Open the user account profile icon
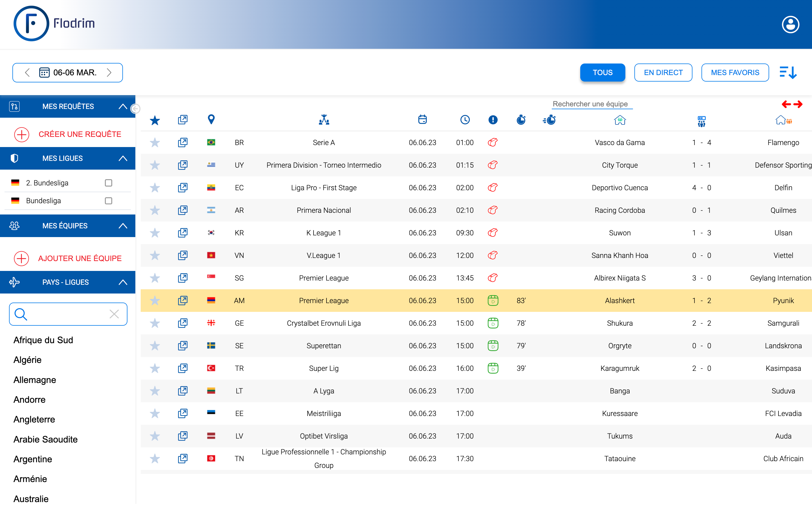 (790, 25)
